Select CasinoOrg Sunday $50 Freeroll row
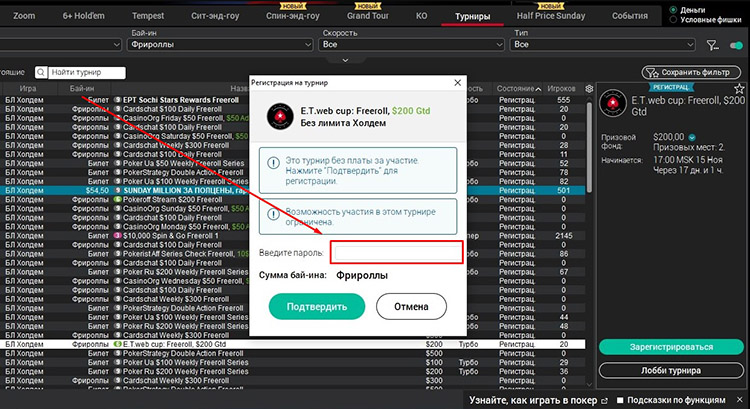 292,209
